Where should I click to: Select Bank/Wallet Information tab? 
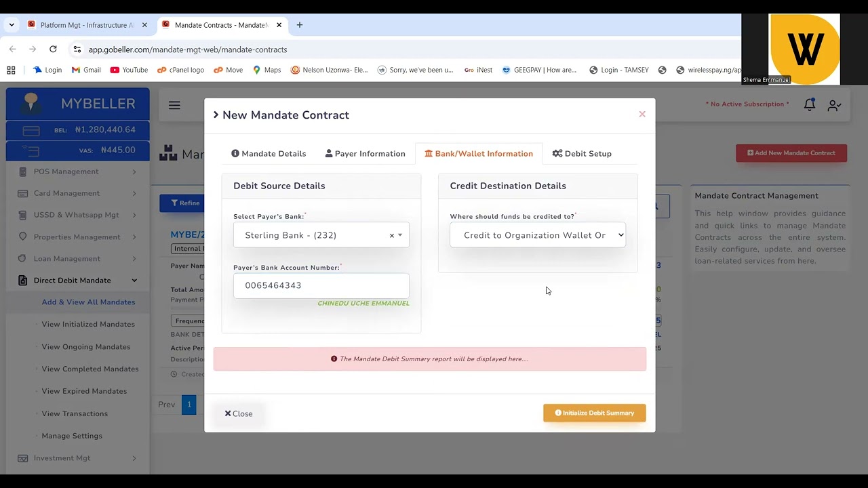tap(479, 154)
